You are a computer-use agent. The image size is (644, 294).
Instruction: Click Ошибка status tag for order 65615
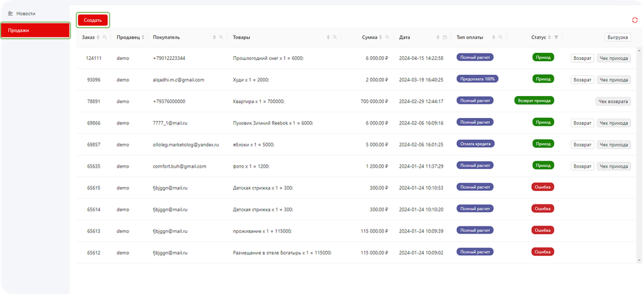[x=542, y=187]
